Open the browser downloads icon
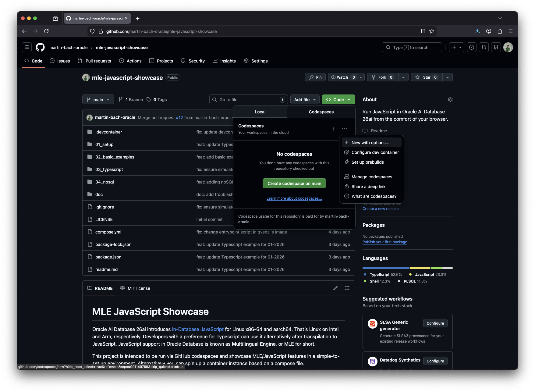The height and width of the screenshot is (392, 535). [477, 31]
